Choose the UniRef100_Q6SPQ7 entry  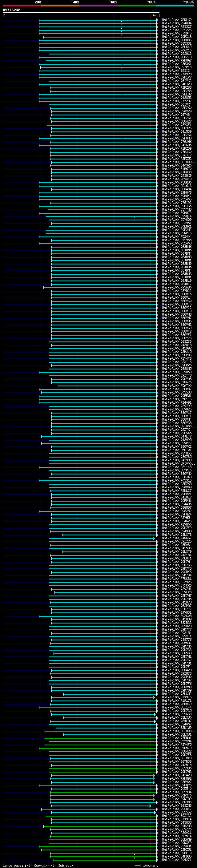click(176, 606)
